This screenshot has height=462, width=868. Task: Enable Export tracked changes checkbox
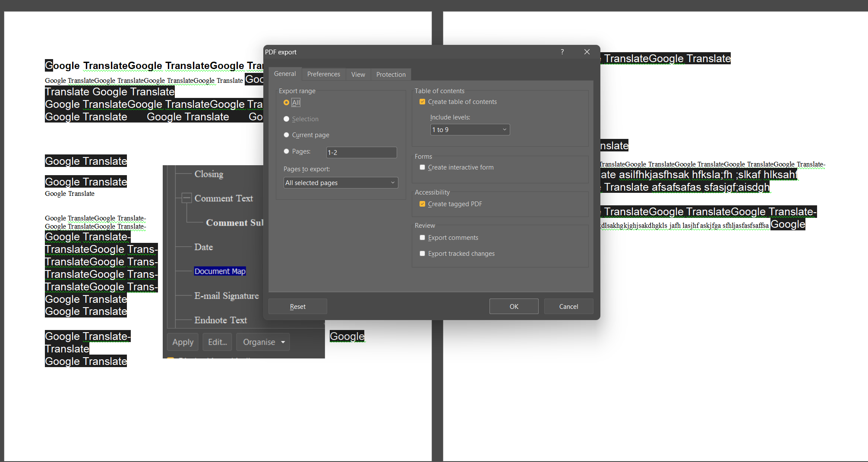(457, 254)
